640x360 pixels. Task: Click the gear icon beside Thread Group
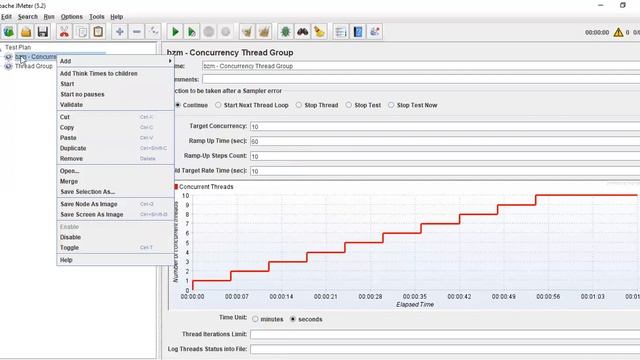tap(8, 66)
